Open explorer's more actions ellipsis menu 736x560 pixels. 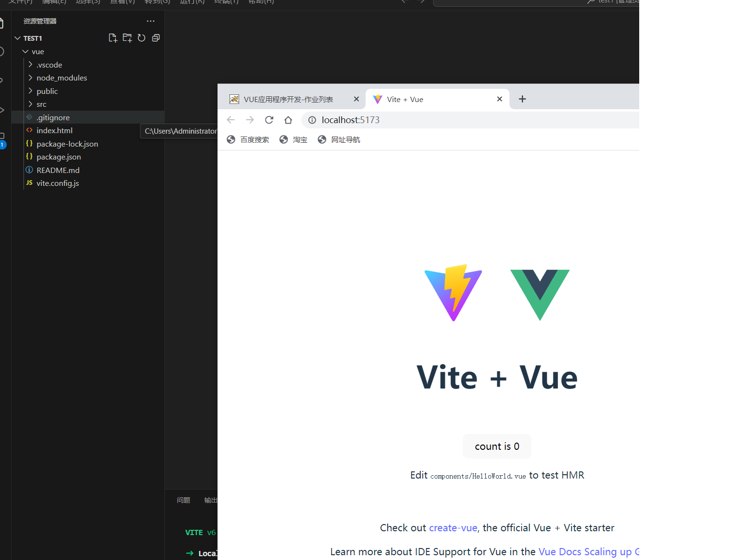(150, 21)
